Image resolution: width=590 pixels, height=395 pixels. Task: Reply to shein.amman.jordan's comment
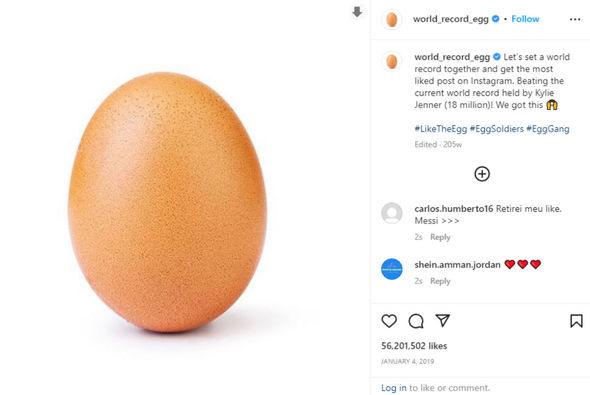[440, 281]
